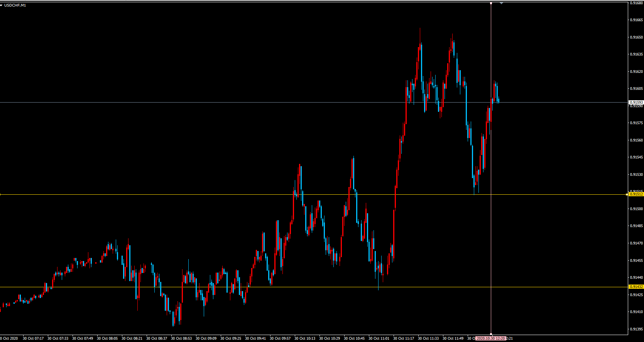Click the 30 Oct 10:45 time label

pyautogui.click(x=354, y=339)
